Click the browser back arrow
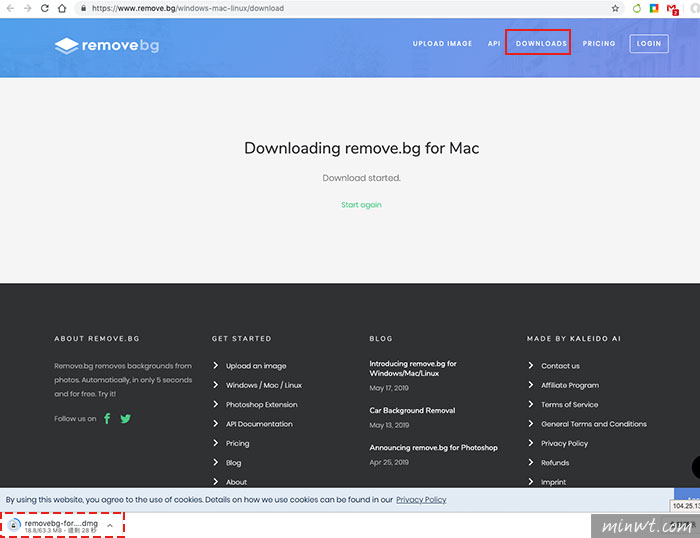The image size is (700, 538). pos(10,8)
